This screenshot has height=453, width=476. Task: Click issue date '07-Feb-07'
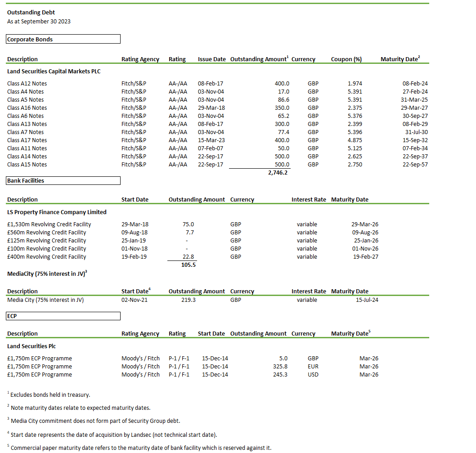(211, 148)
